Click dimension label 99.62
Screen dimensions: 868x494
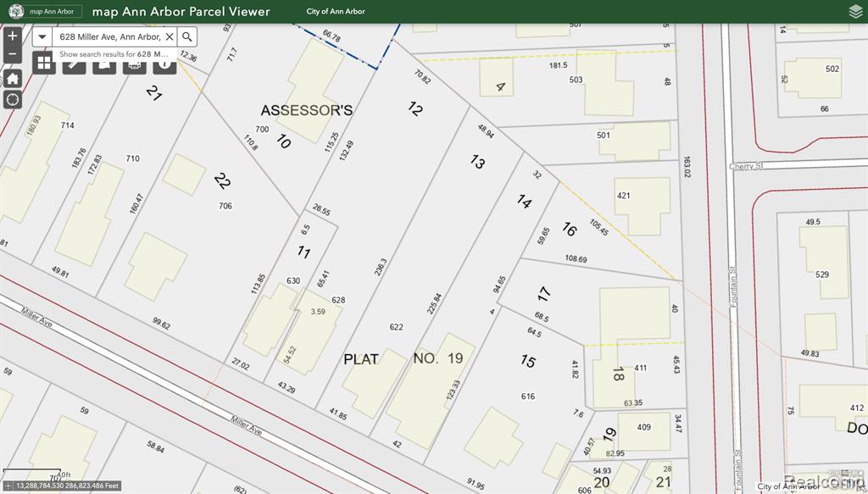161,324
